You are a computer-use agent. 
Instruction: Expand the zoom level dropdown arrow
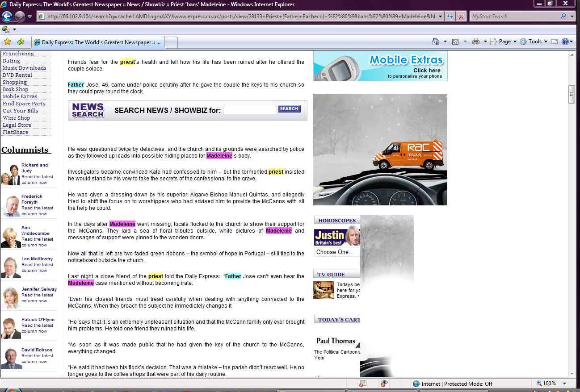click(565, 384)
